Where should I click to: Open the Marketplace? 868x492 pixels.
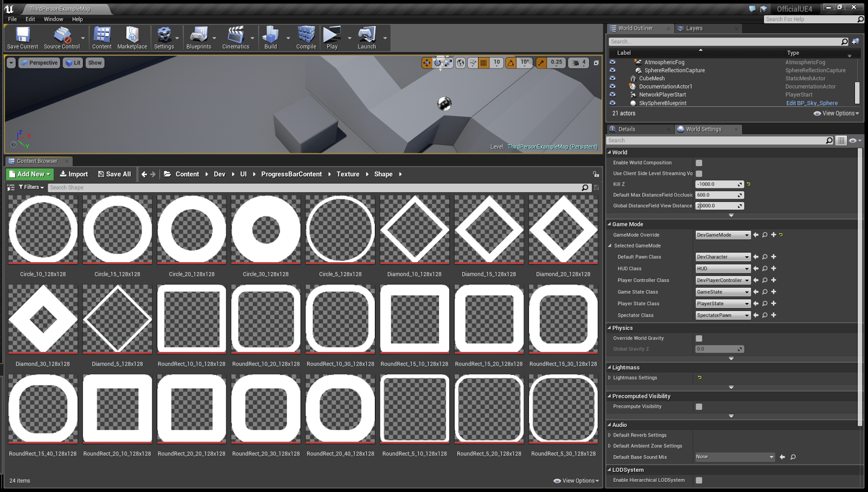click(x=132, y=37)
